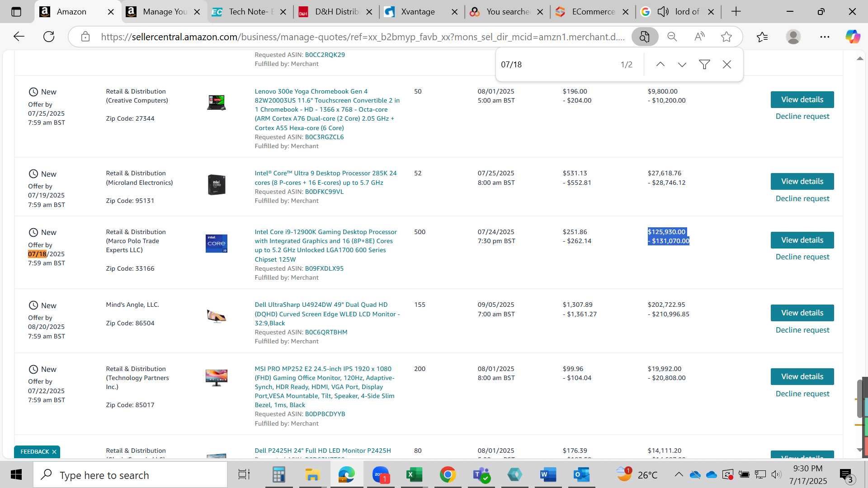Open Dell P2425H monitor product link

pos(323,450)
